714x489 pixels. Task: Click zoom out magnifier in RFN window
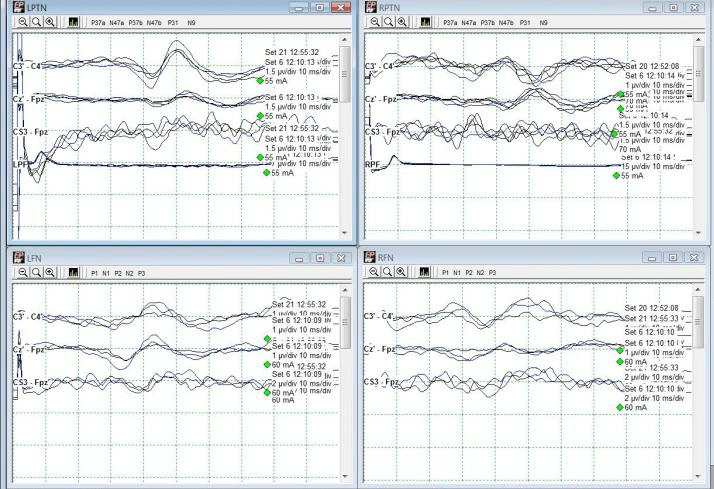(374, 272)
